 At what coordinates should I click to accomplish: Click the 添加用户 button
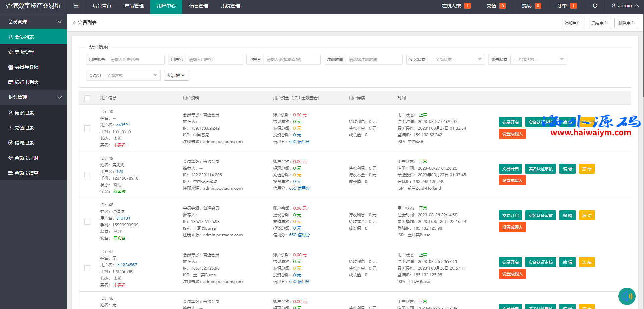(x=572, y=23)
